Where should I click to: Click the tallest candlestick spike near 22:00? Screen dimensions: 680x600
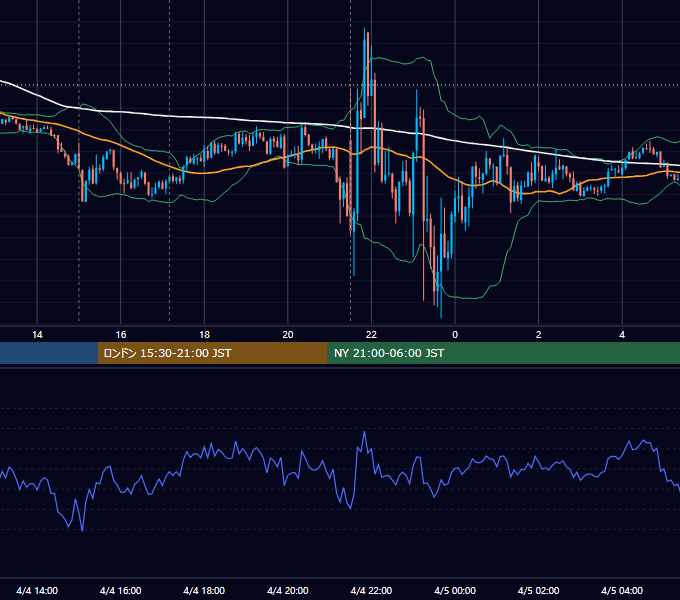[x=365, y=74]
